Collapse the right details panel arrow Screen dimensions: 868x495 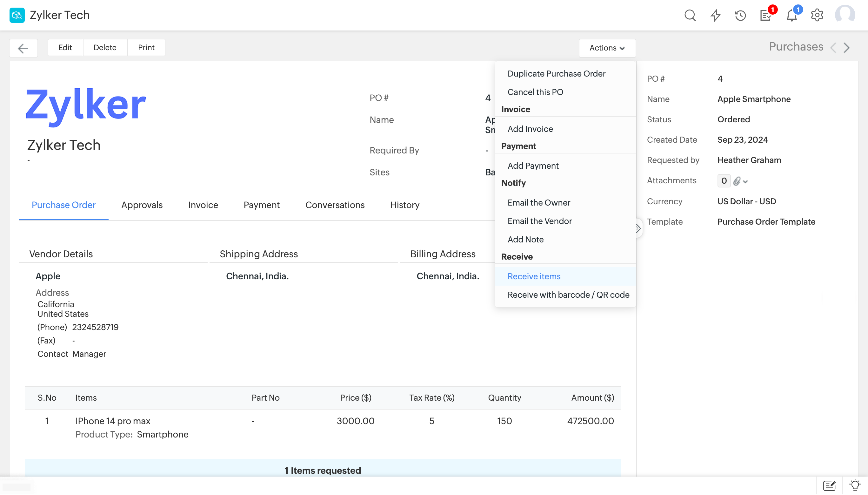point(638,228)
